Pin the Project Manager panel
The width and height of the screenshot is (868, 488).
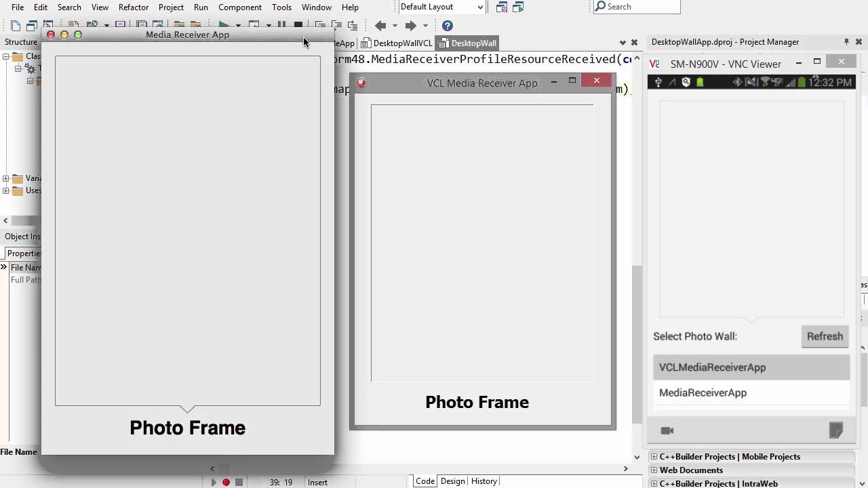846,42
